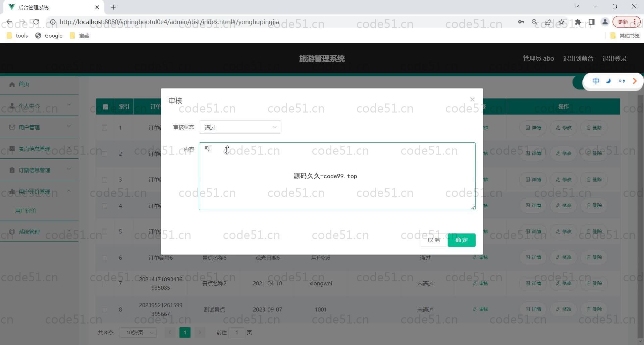Click the 前往 page number input
644x345 pixels.
(237, 333)
